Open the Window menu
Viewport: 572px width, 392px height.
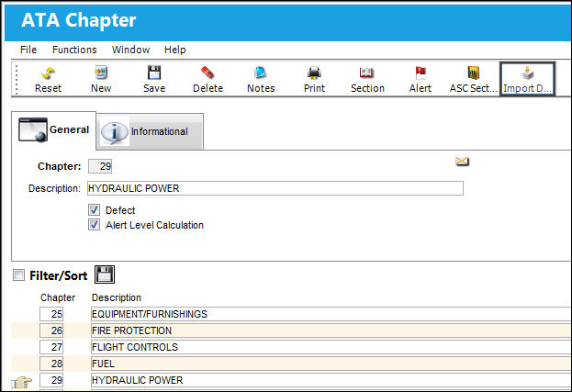(x=130, y=50)
